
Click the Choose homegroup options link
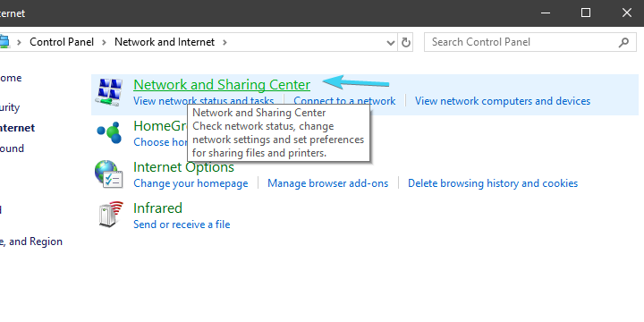coord(160,142)
